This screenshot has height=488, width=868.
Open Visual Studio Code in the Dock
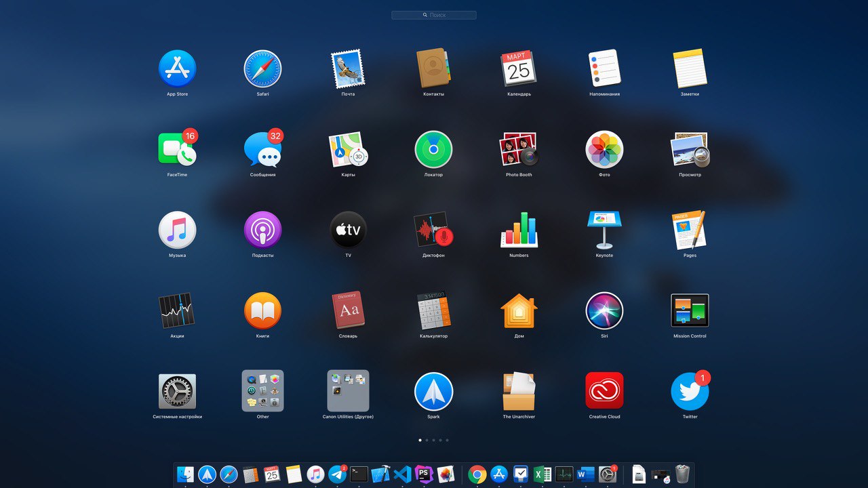(402, 474)
